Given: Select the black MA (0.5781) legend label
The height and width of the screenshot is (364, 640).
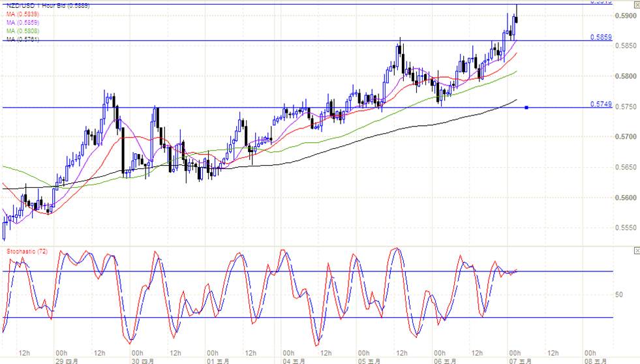Looking at the screenshot, I should pos(22,40).
